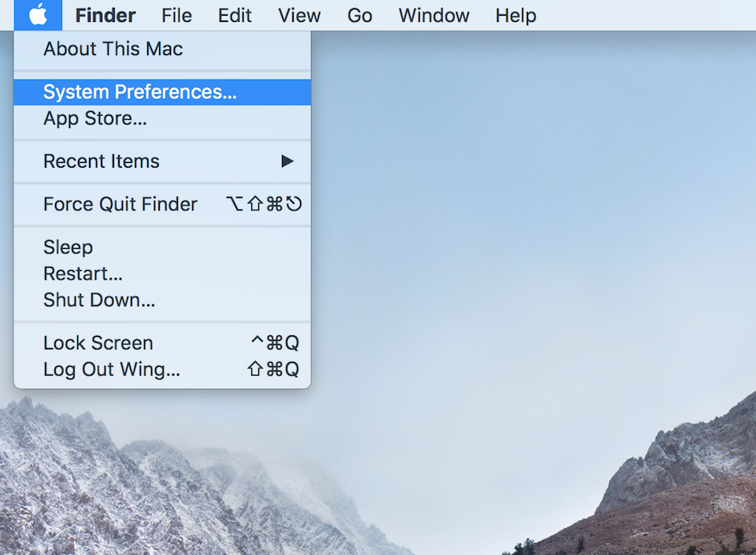This screenshot has height=555, width=756.
Task: Expand the Recent Items submenu
Action: point(102,161)
